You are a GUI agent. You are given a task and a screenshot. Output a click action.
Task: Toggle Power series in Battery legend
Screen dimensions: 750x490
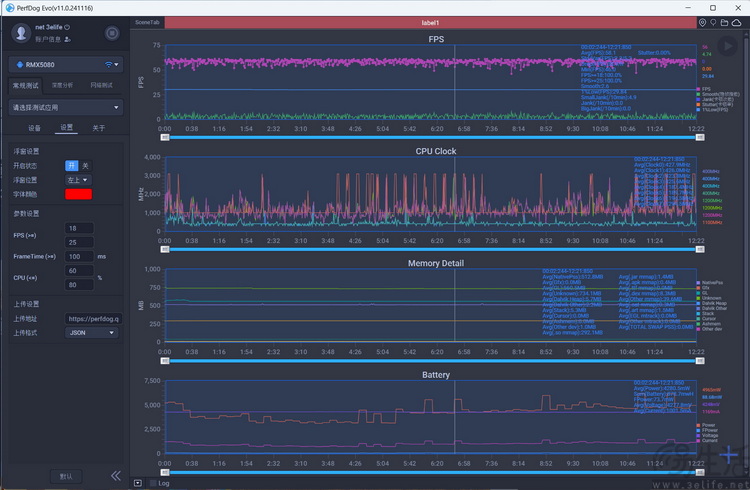(706, 425)
